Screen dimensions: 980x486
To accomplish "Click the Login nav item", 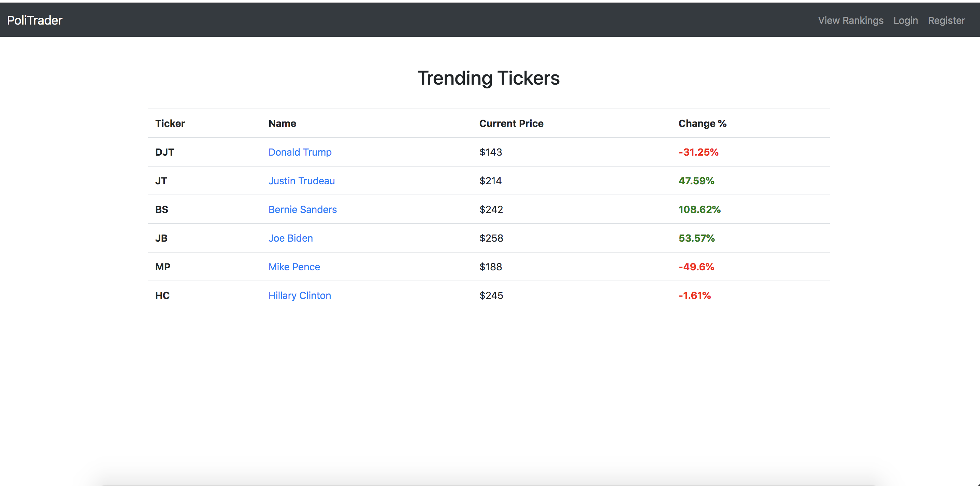I will pyautogui.click(x=905, y=20).
